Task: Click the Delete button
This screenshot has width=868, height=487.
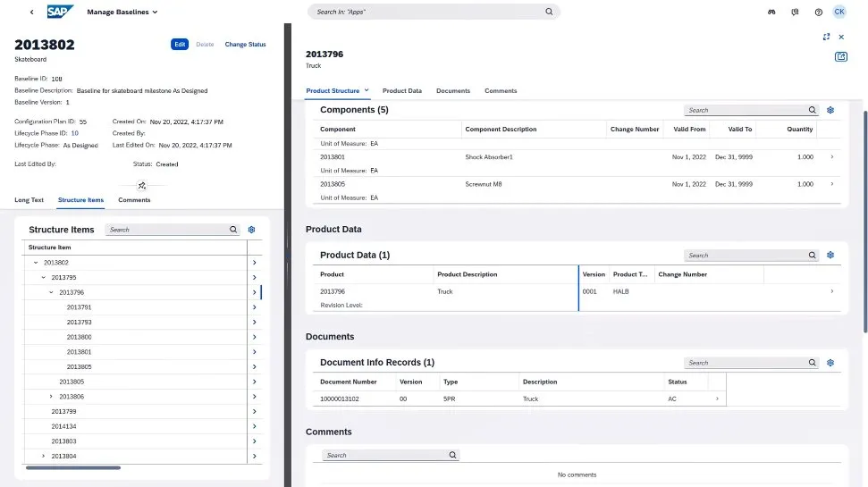Action: pyautogui.click(x=205, y=45)
